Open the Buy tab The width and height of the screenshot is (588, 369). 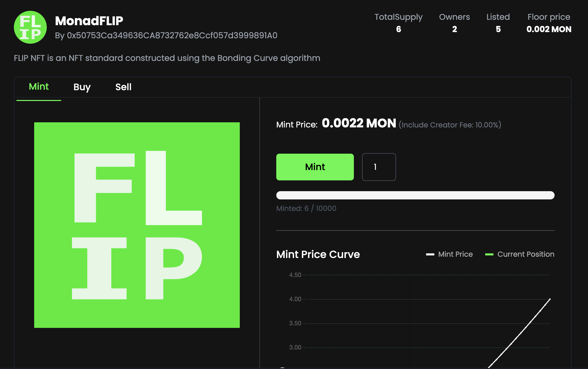[x=82, y=87]
